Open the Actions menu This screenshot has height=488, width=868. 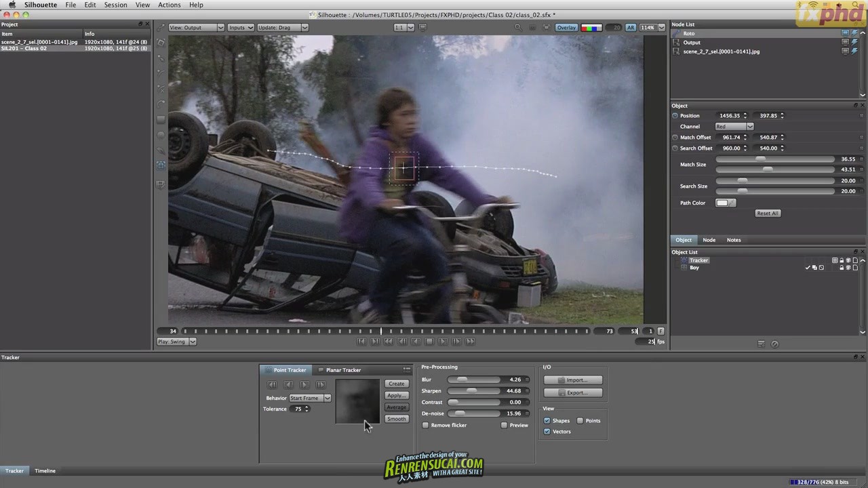[x=169, y=5]
